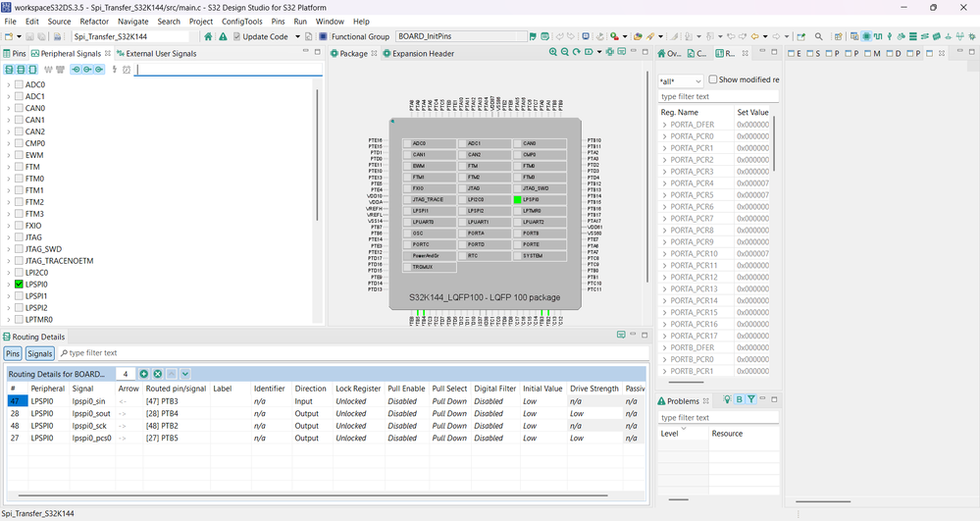Click the lightning bolt filter icon
Viewport: 980px width, 521px height.
(x=115, y=70)
